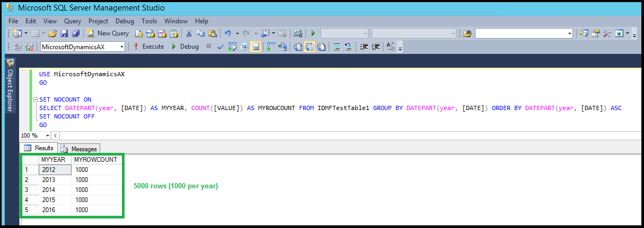
Task: Switch to the Messages tab
Action: point(80,149)
